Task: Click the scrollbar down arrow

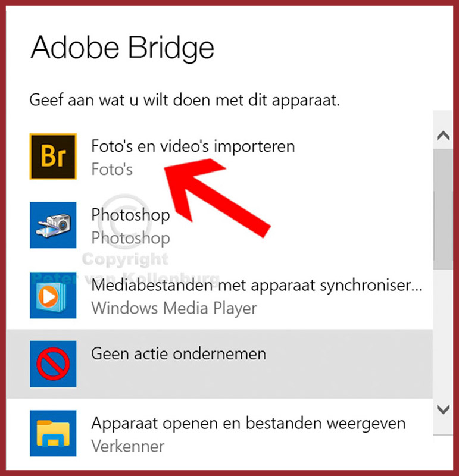Action: click(x=443, y=409)
